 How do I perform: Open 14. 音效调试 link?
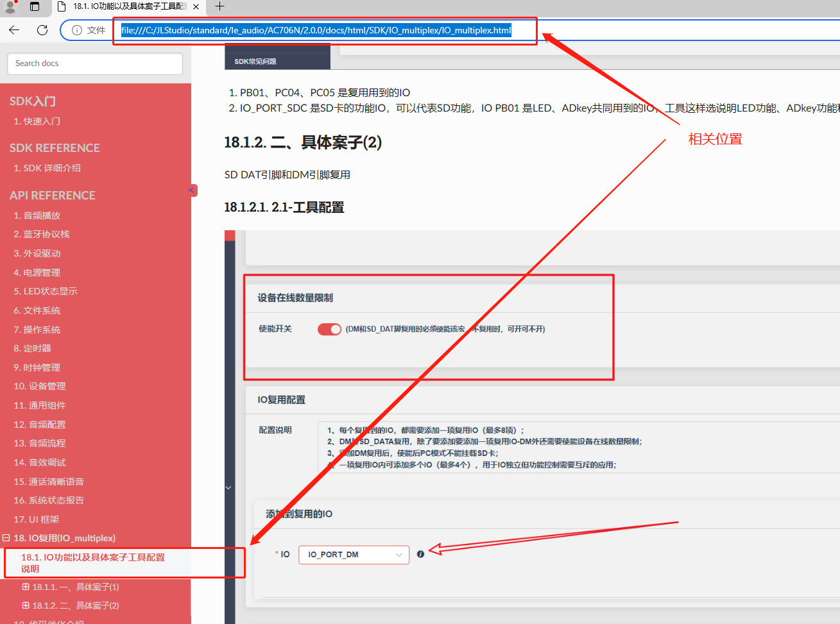pyautogui.click(x=40, y=462)
